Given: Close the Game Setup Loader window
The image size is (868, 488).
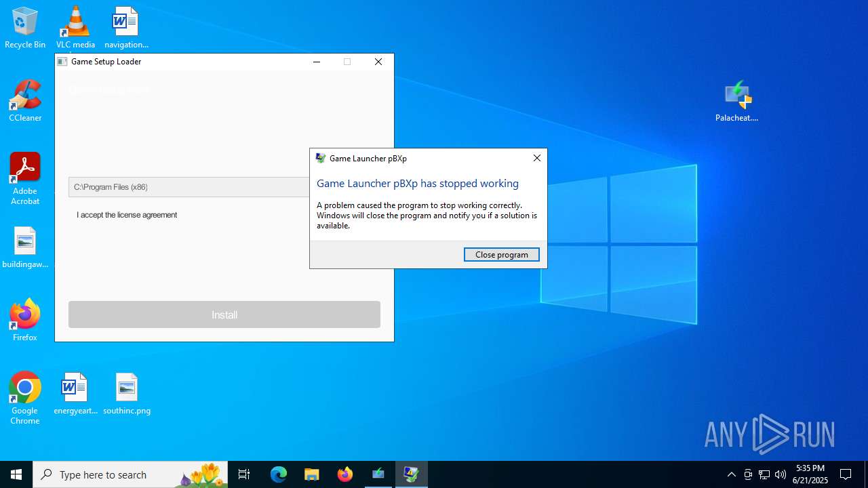Looking at the screenshot, I should (x=378, y=62).
